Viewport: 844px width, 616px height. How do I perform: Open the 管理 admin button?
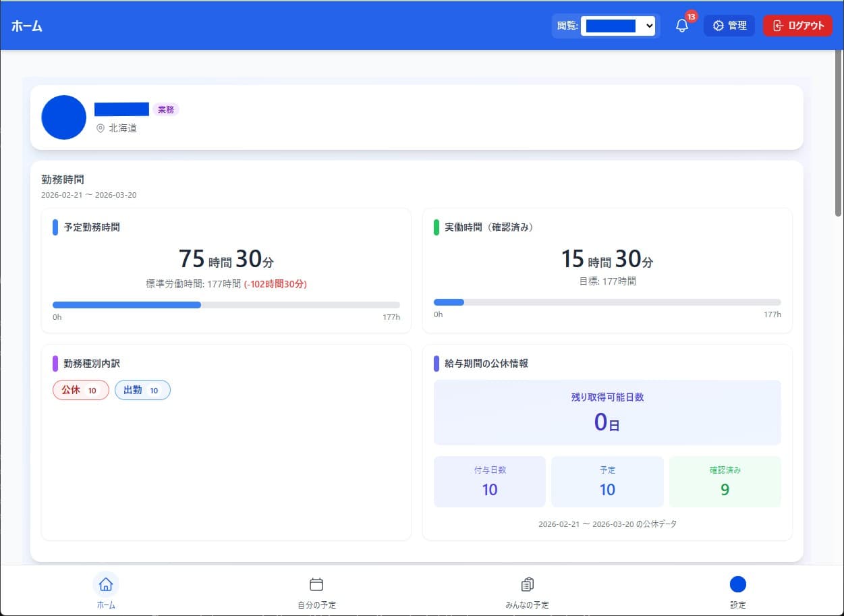(x=729, y=26)
